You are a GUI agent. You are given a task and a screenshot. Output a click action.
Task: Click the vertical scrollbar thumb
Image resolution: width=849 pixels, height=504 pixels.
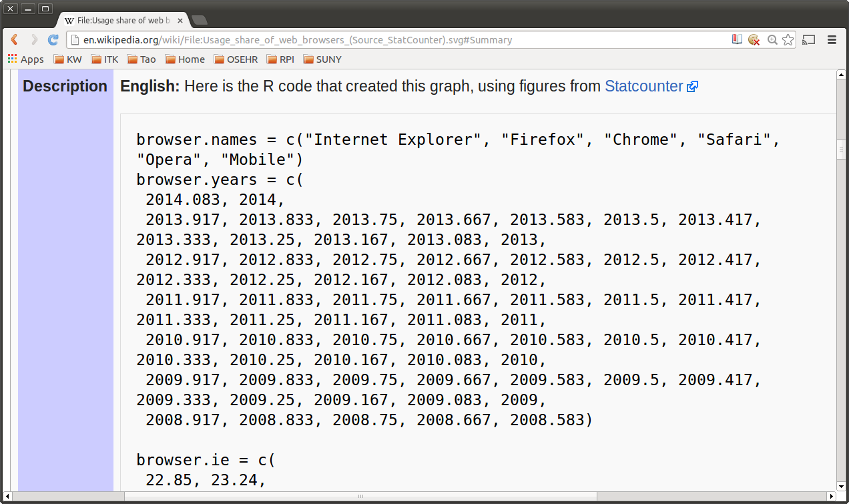[x=841, y=150]
